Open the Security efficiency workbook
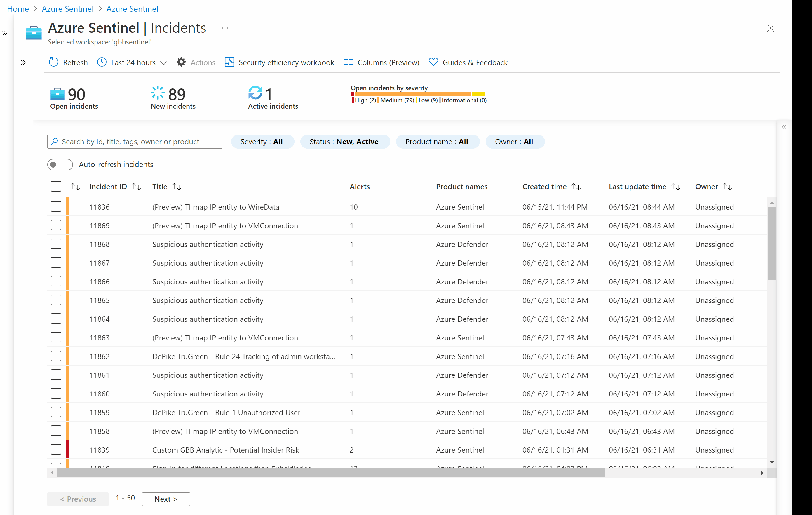This screenshot has height=515, width=812. (279, 62)
